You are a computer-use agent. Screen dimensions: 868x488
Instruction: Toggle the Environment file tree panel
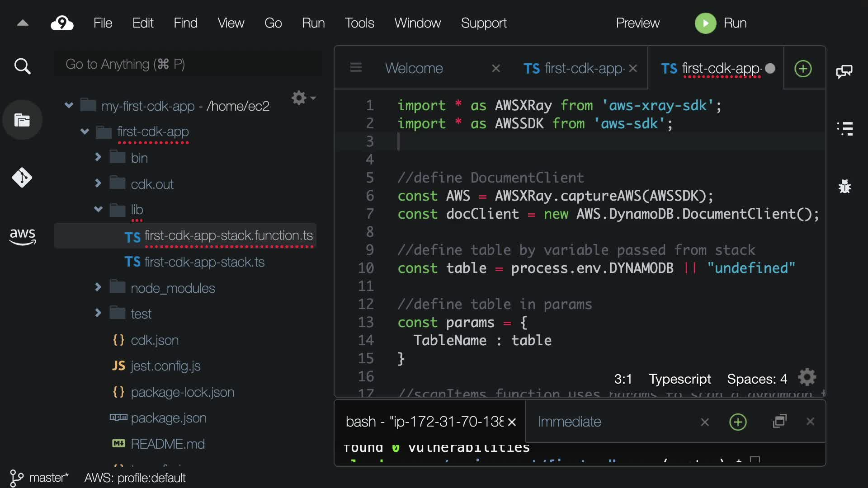22,120
